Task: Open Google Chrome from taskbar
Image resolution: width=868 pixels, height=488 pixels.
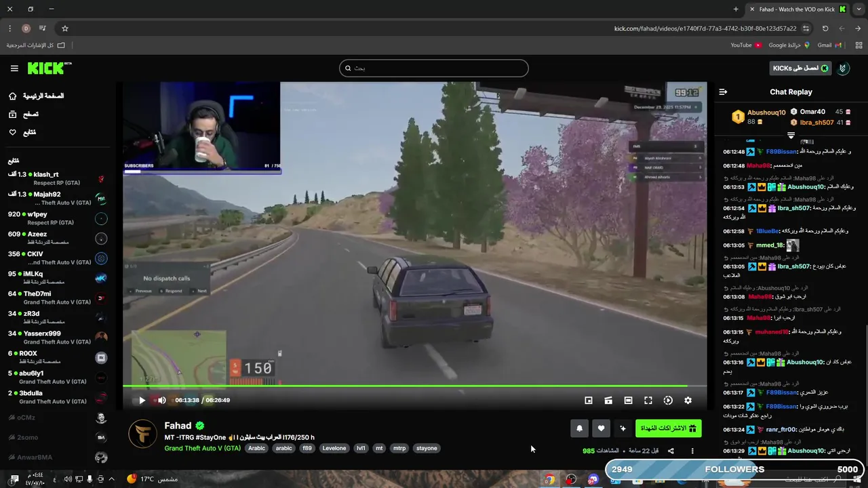Action: point(549,480)
